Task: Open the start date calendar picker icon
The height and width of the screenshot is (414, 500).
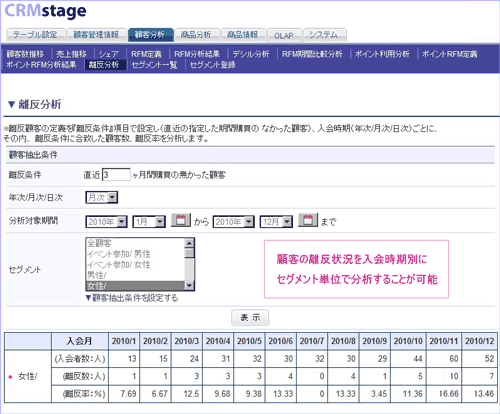Action: coord(181,220)
